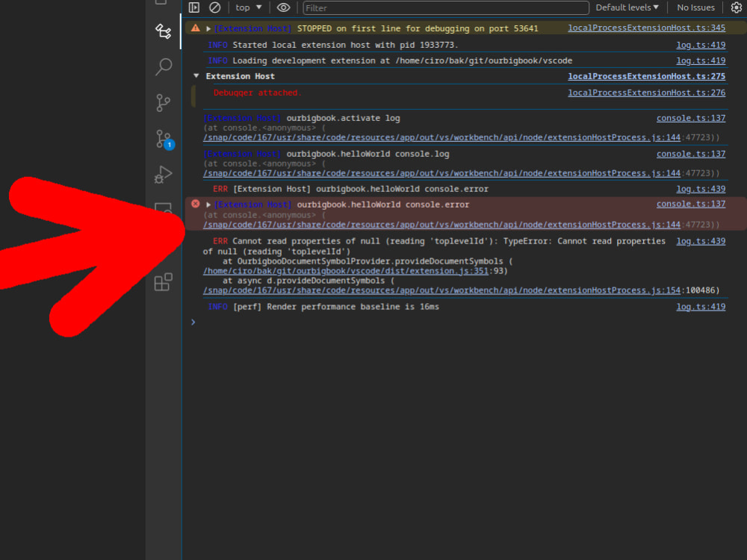Open extensionHostProcess.js:144 link under ourbigbook.activate log
The width and height of the screenshot is (747, 560).
pyautogui.click(x=441, y=137)
